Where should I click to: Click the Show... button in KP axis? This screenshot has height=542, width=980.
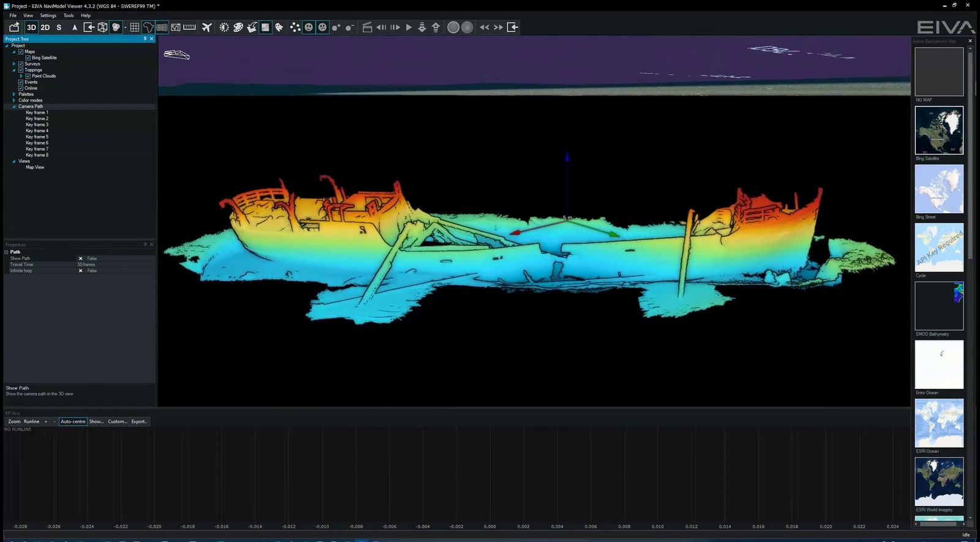(96, 421)
